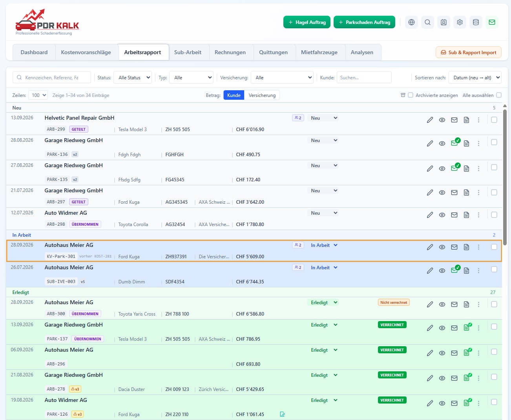Click the globe language icon in header

click(x=411, y=22)
